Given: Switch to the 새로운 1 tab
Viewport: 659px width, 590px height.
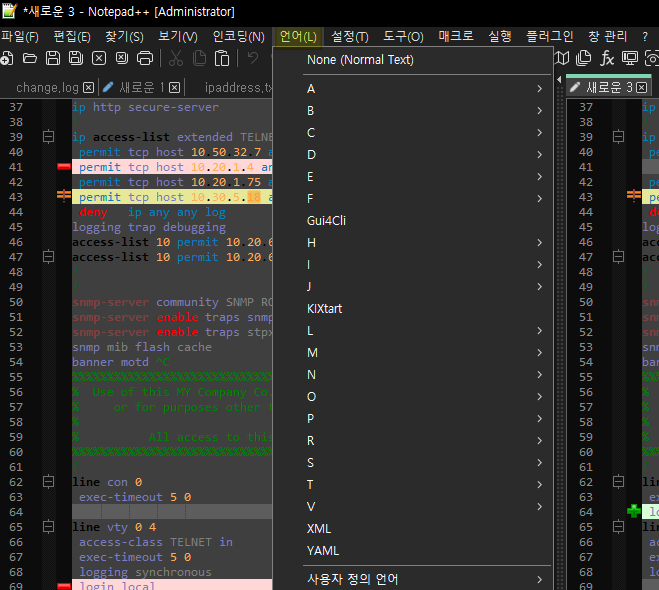Looking at the screenshot, I should tap(141, 87).
